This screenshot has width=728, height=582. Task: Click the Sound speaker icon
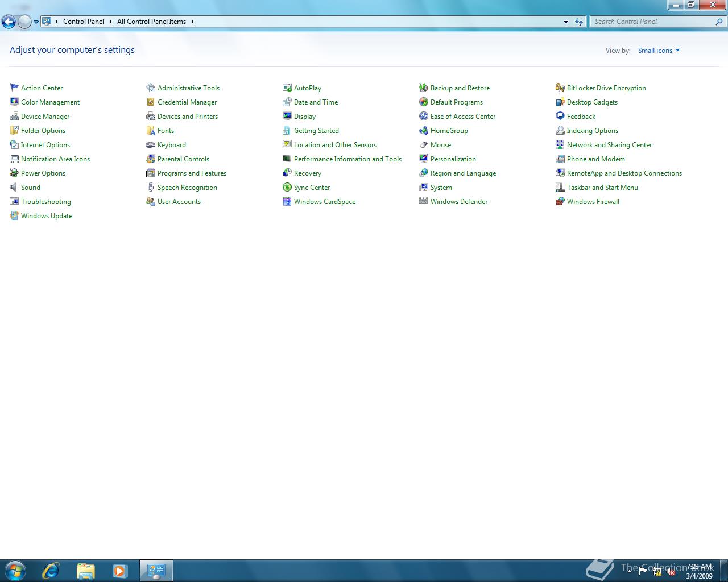(x=14, y=187)
